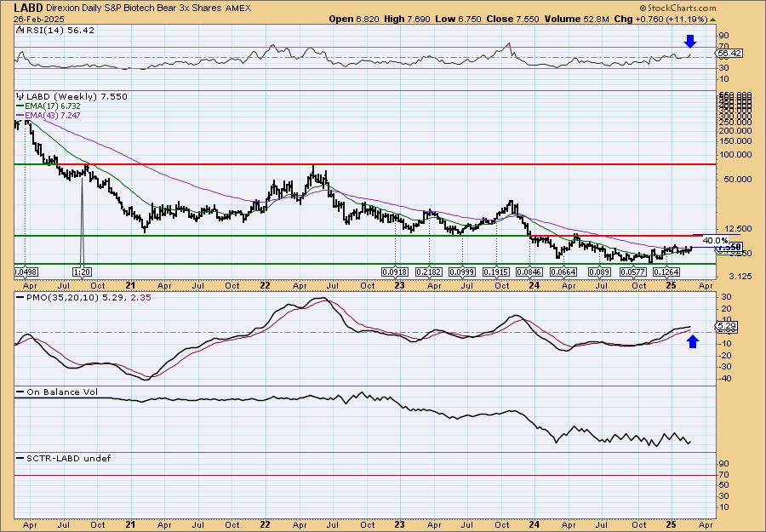The image size is (766, 532).
Task: Click the SCTR-LABD undef legend label
Action: point(68,458)
